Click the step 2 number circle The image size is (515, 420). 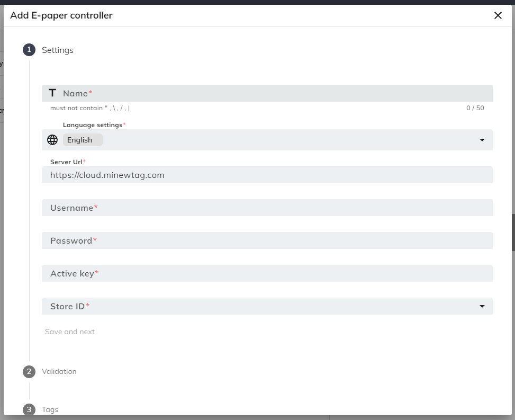[29, 371]
